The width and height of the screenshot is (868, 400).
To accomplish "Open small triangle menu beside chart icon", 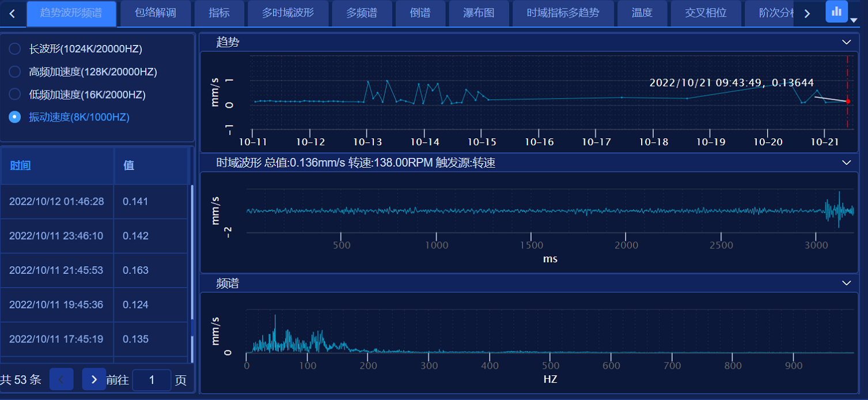I will 854,20.
